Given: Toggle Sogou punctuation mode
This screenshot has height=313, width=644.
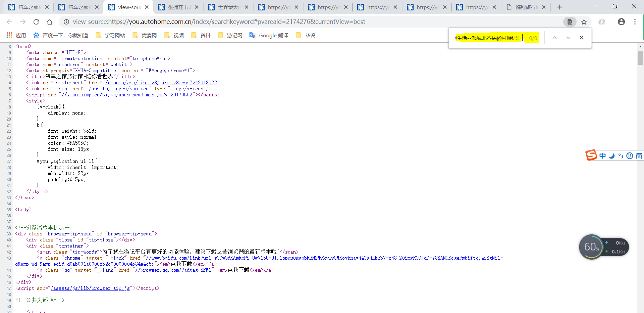Looking at the screenshot, I should tap(621, 155).
